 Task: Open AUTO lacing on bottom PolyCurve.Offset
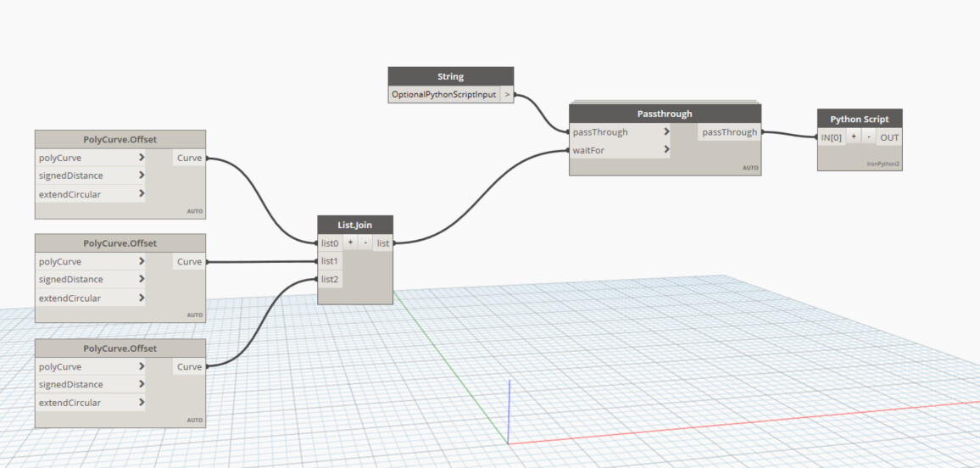(195, 420)
